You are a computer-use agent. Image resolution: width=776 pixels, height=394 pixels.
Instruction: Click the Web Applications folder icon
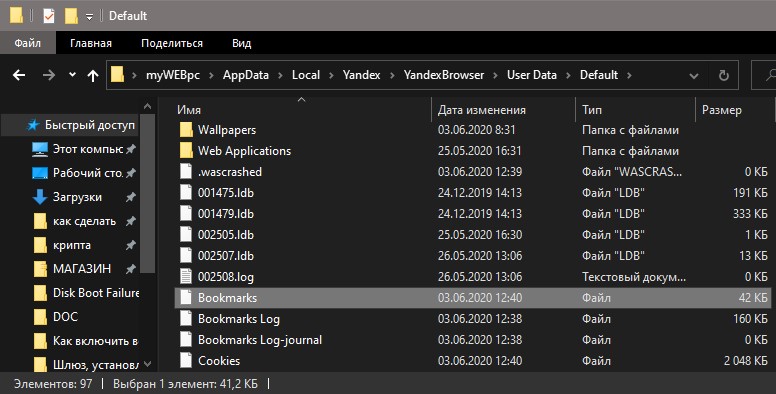(186, 150)
